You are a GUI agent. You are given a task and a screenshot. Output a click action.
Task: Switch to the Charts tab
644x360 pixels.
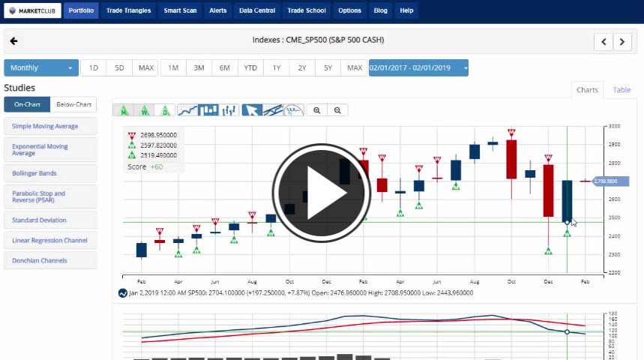[587, 90]
